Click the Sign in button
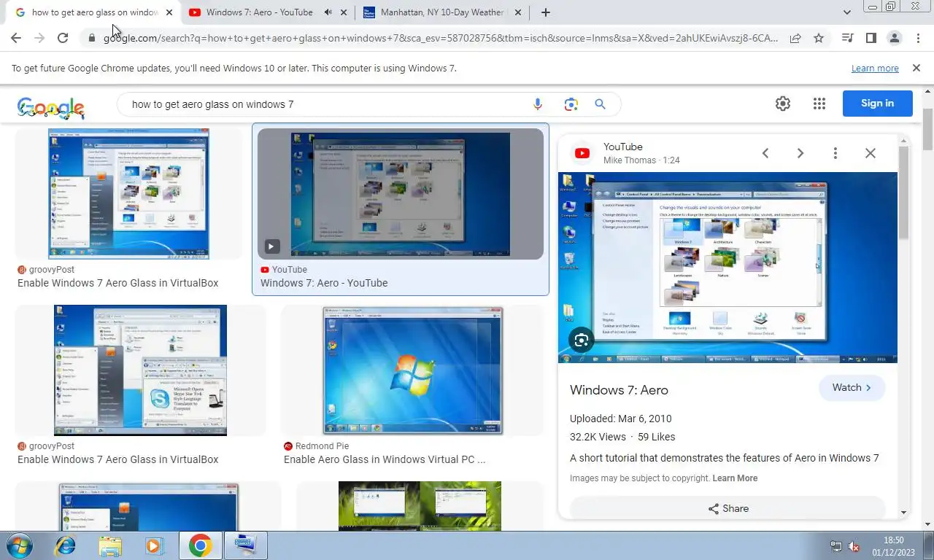 [x=877, y=104]
